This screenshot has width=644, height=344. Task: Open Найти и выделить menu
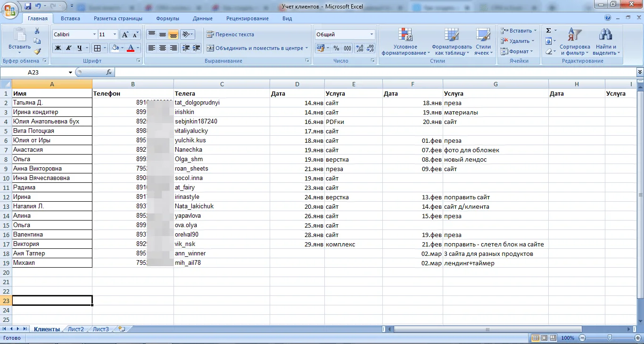click(606, 41)
